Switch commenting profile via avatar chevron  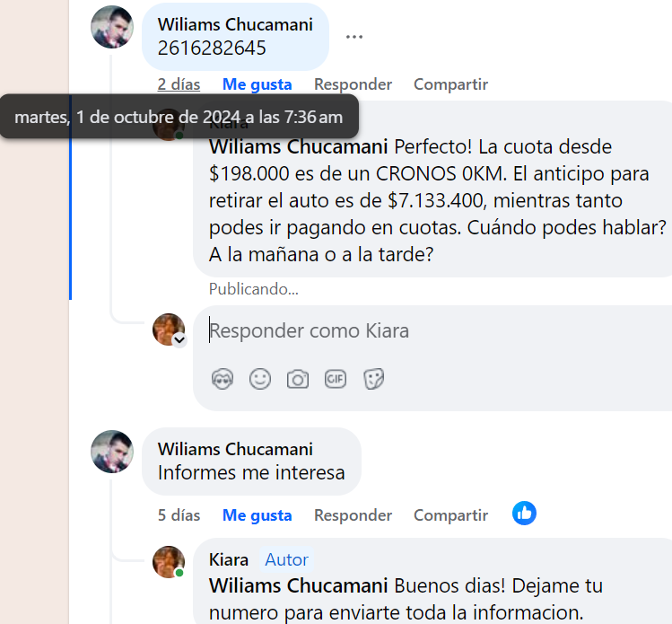[179, 340]
